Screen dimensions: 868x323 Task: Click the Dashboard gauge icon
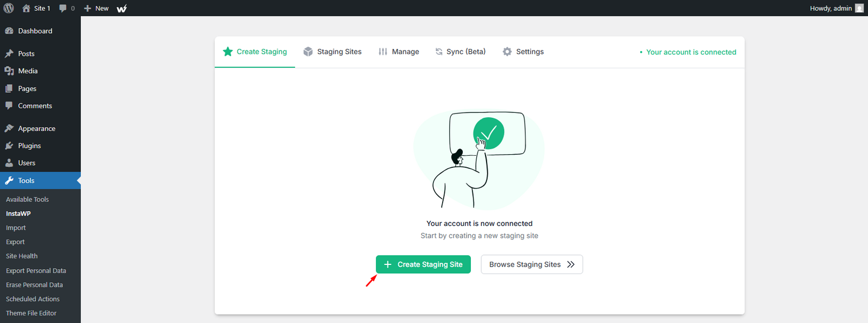[x=9, y=31]
